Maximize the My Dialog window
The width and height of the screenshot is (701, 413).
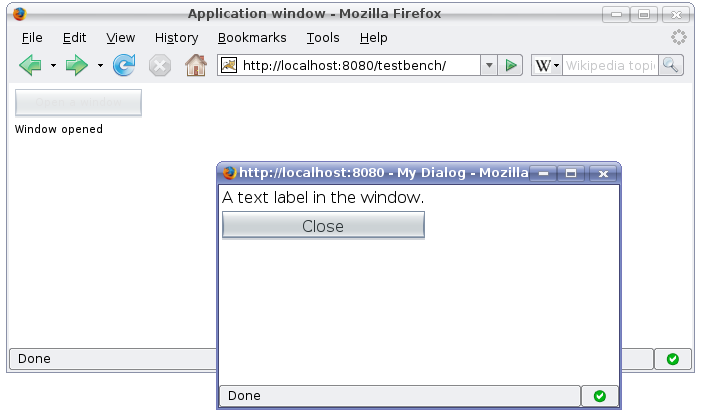[570, 173]
